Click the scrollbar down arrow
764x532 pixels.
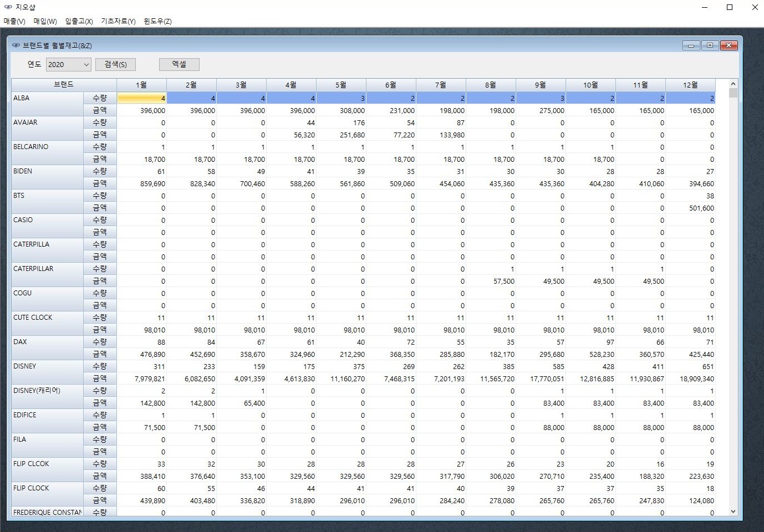pyautogui.click(x=733, y=511)
